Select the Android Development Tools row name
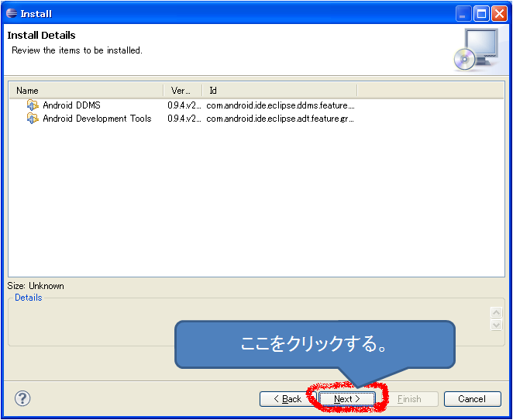 click(97, 118)
